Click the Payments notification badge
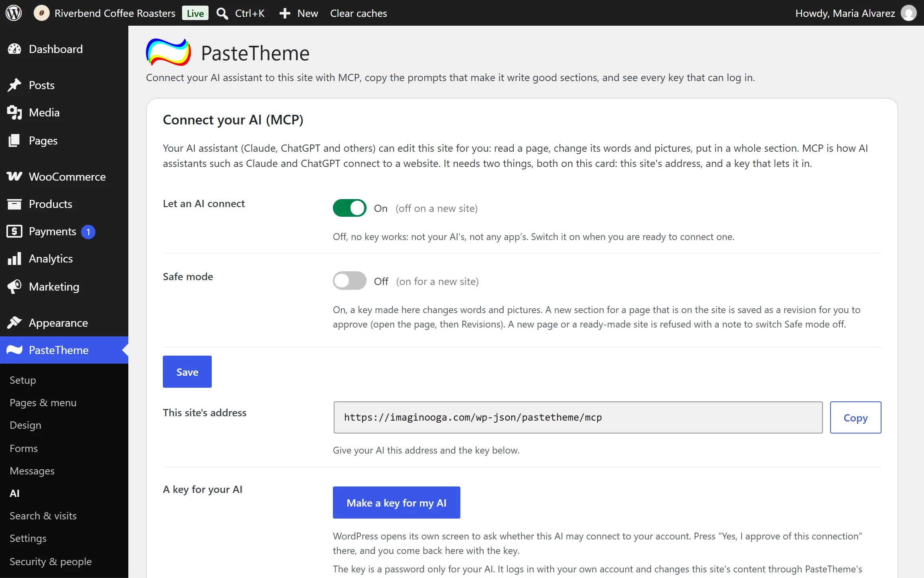 88,232
